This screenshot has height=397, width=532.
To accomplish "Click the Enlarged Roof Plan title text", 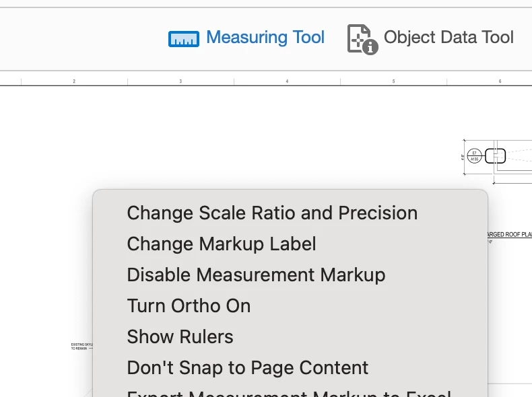I will (x=510, y=235).
